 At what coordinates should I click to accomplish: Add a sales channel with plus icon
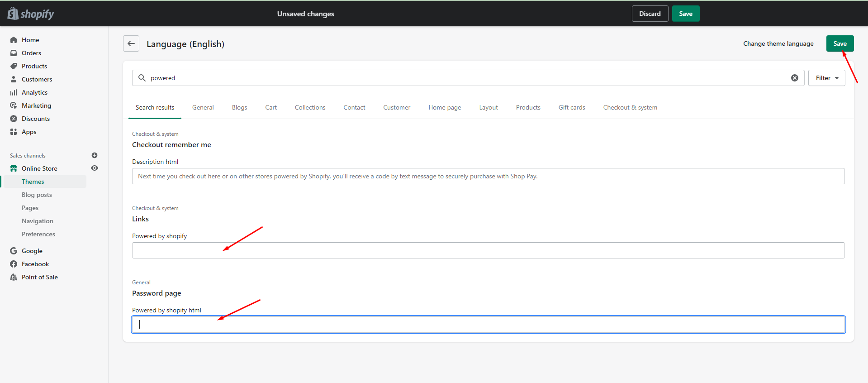point(95,155)
